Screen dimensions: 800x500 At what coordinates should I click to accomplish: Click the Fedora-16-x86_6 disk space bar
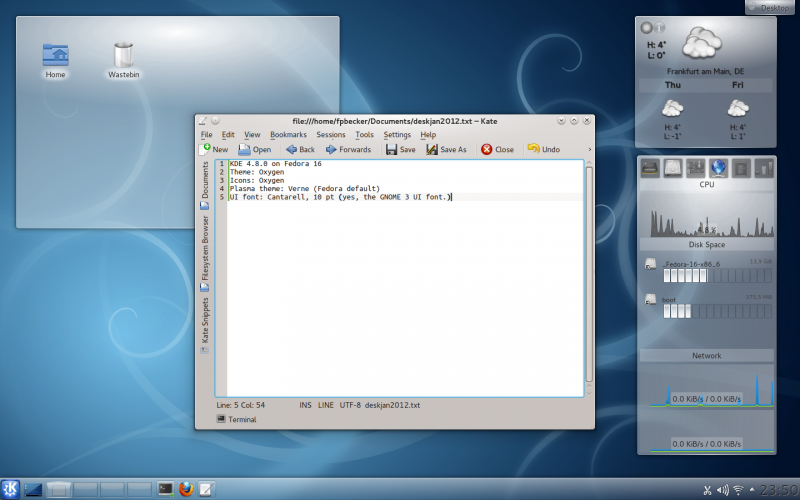coord(717,276)
